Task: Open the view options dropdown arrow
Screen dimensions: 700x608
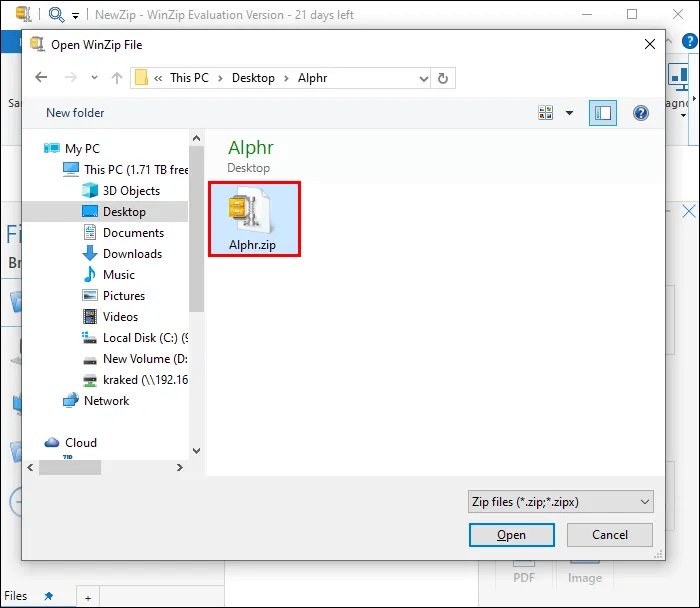Action: tap(570, 113)
